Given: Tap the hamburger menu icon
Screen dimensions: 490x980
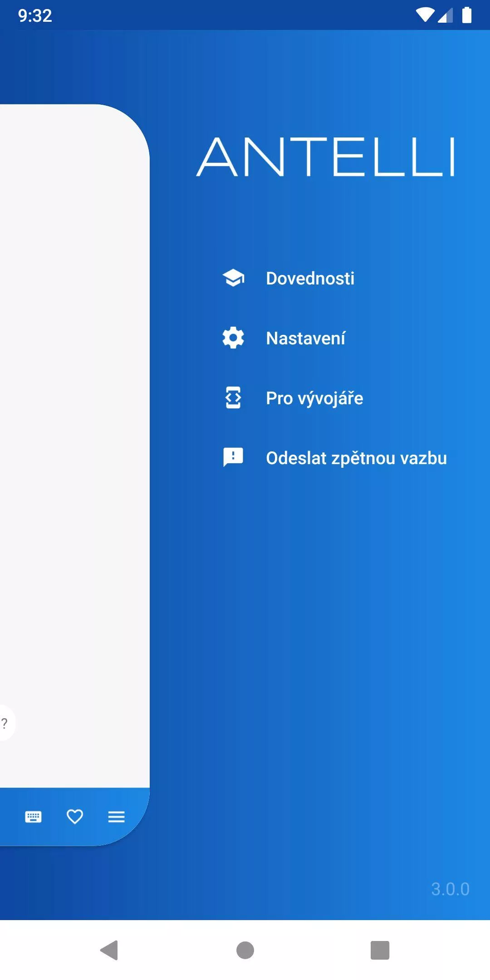Looking at the screenshot, I should 117,817.
